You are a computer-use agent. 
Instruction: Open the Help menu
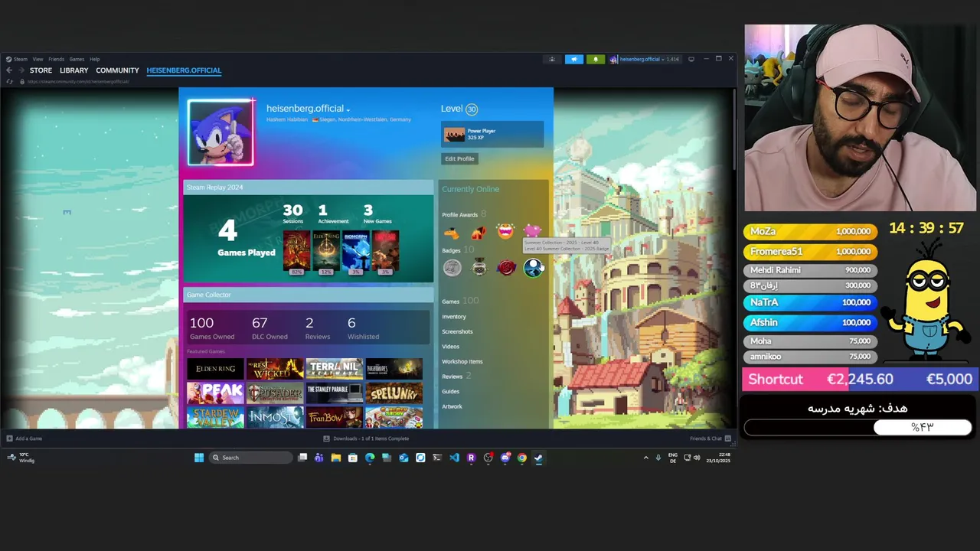[94, 59]
